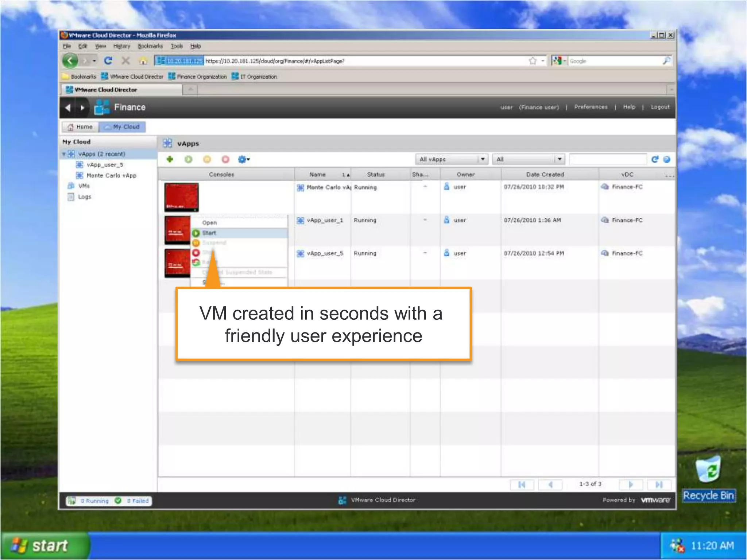
Task: Click the search magnifier icon
Action: (x=666, y=61)
